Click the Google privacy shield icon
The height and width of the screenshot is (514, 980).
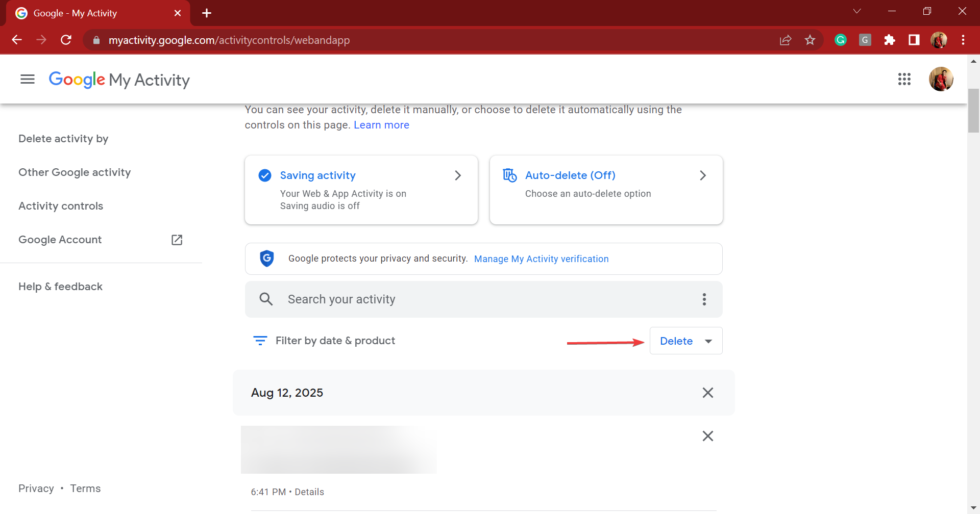tap(267, 259)
